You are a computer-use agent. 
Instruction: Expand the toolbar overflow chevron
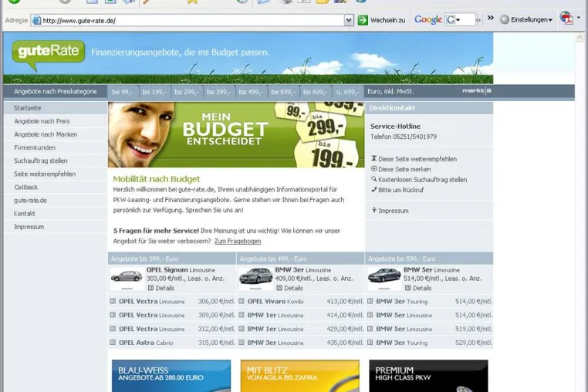(491, 18)
